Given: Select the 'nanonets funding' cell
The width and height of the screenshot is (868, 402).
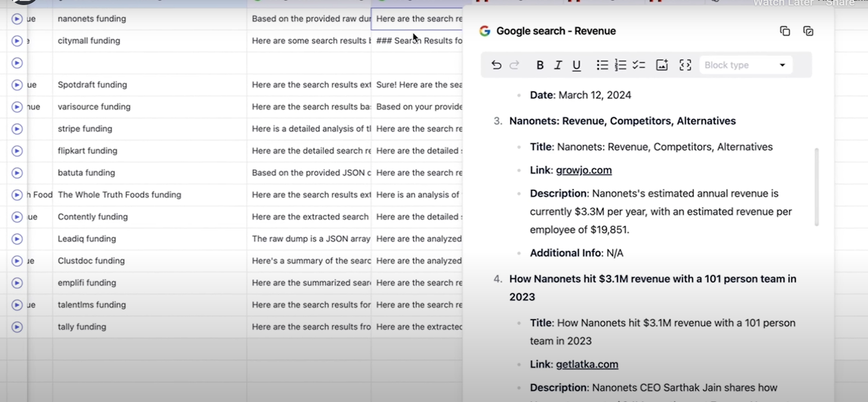Looking at the screenshot, I should (150, 19).
